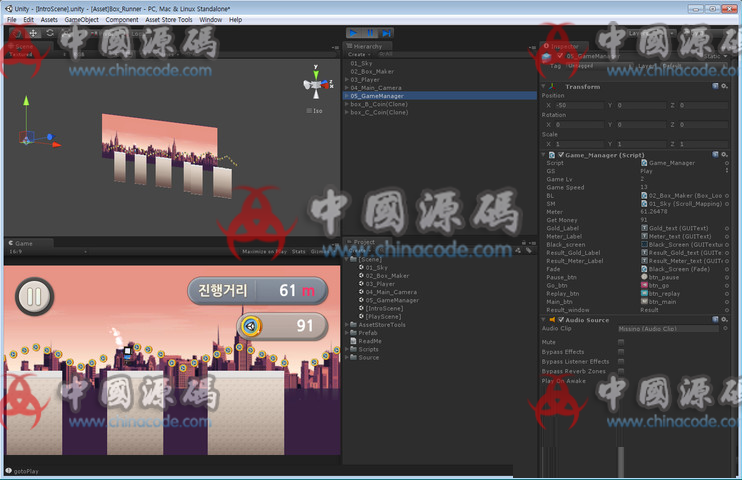742x480 pixels.
Task: Select 03_Player in the Hierarchy
Action: click(366, 79)
